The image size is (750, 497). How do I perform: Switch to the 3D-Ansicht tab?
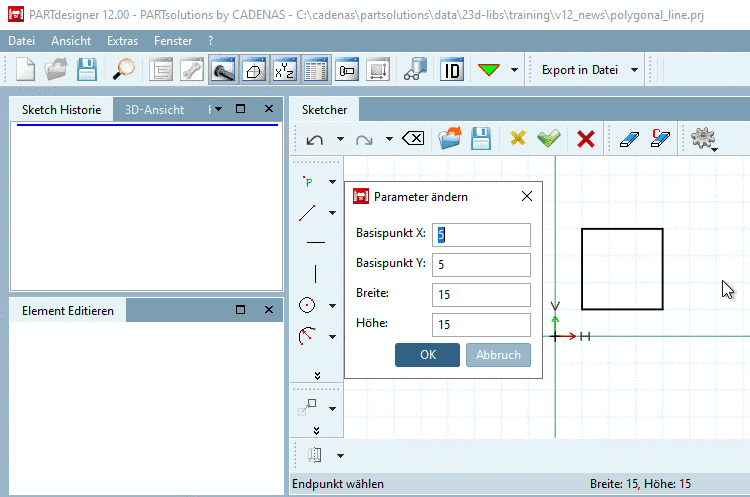pyautogui.click(x=154, y=110)
